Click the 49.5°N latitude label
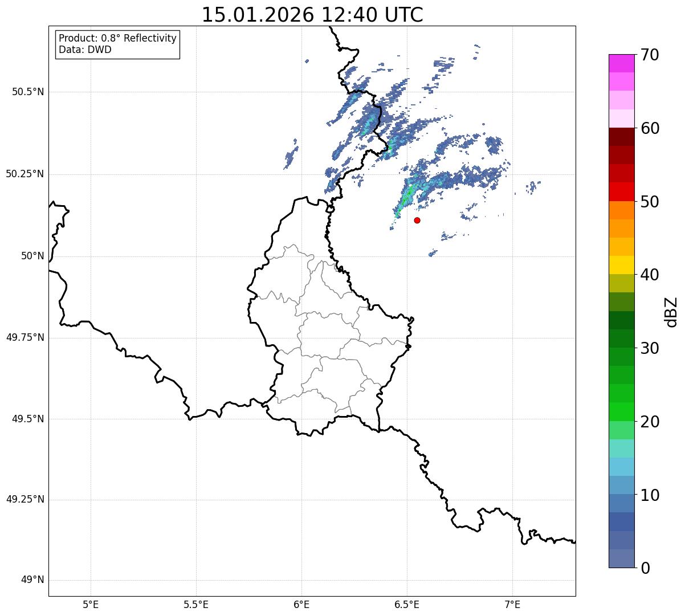Viewport: 685px width, 616px height. click(28, 419)
